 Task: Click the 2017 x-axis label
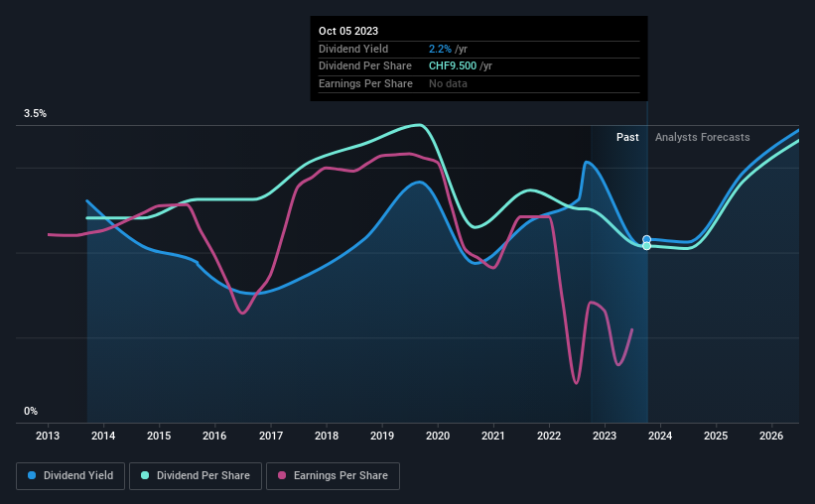point(271,436)
